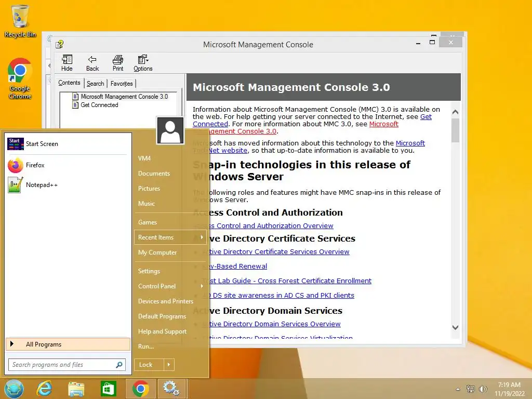Click the Chrome icon on the taskbar

click(x=140, y=389)
